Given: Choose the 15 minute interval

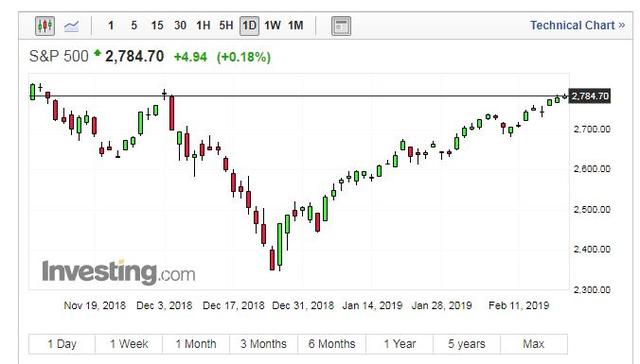Looking at the screenshot, I should [157, 26].
